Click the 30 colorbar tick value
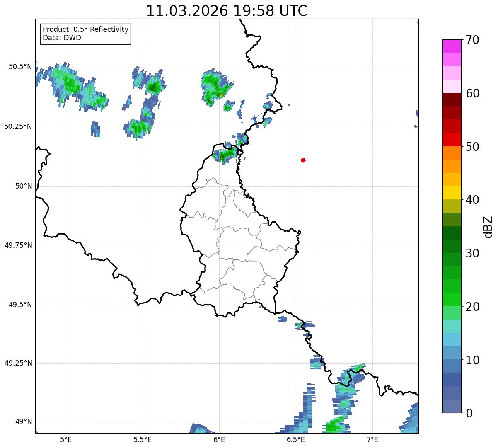498x448 pixels. coord(472,253)
